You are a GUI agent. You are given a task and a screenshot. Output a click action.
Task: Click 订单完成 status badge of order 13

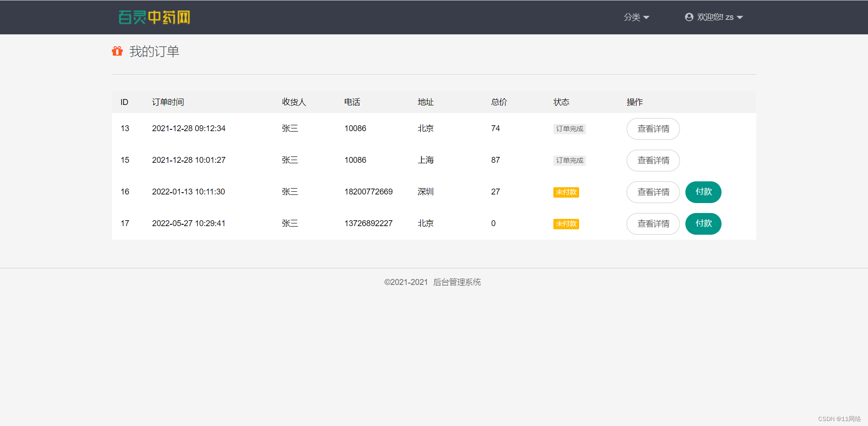point(570,129)
